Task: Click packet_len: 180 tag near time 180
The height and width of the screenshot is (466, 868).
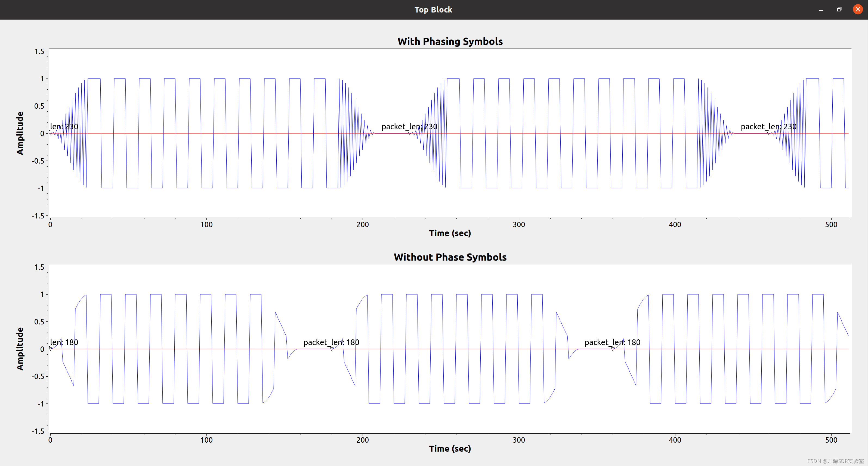Action: pyautogui.click(x=331, y=342)
